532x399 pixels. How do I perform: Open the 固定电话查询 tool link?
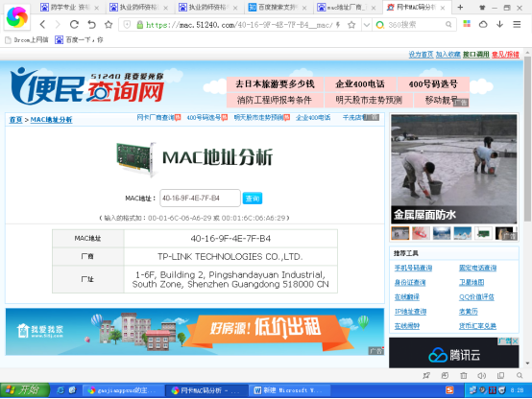(x=477, y=268)
